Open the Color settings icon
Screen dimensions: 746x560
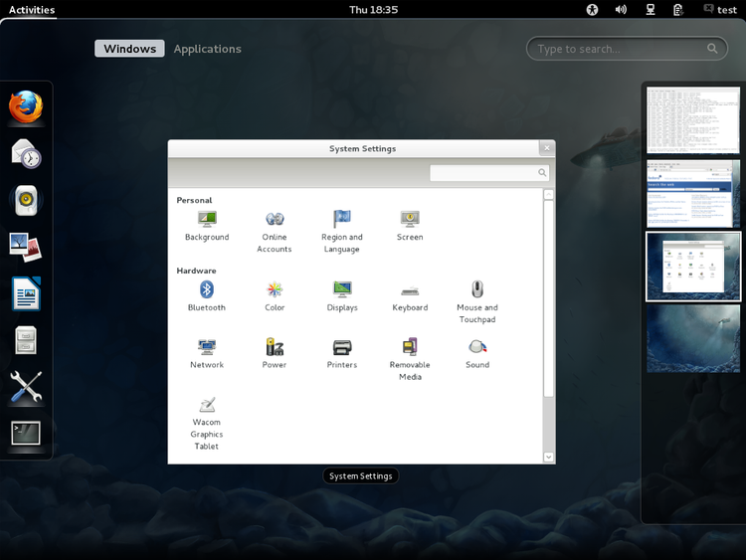coord(275,290)
